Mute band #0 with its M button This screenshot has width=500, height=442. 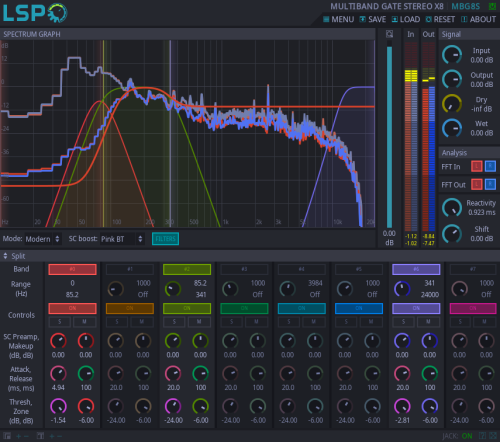[85, 322]
